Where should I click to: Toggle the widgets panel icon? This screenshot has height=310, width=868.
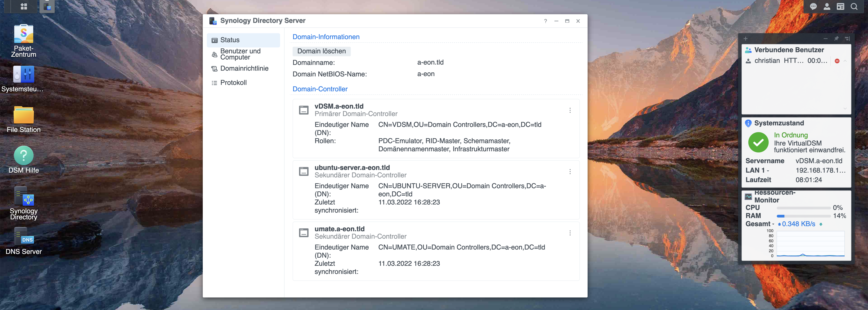pos(840,6)
